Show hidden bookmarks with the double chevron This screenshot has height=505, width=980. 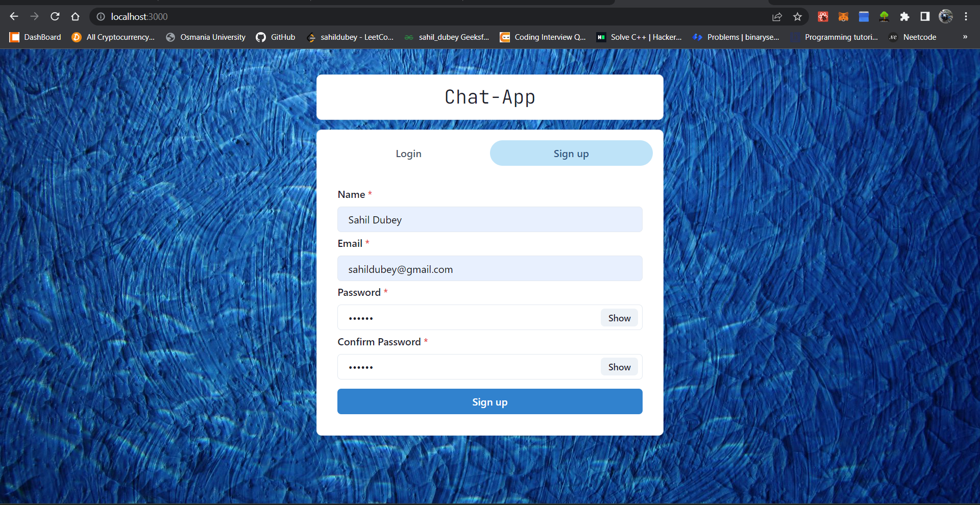965,37
